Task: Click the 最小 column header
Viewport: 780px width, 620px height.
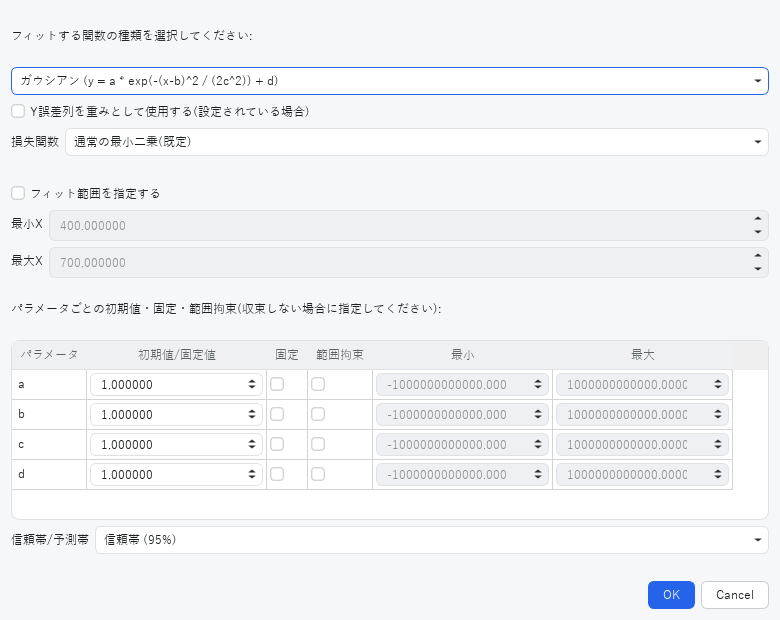Action: pos(463,355)
